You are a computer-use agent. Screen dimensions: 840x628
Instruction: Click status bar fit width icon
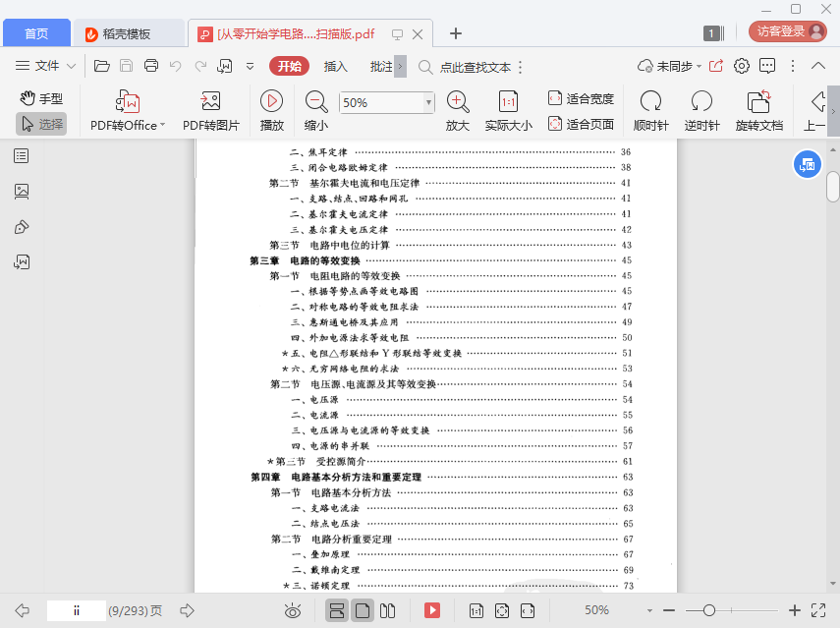tap(528, 610)
